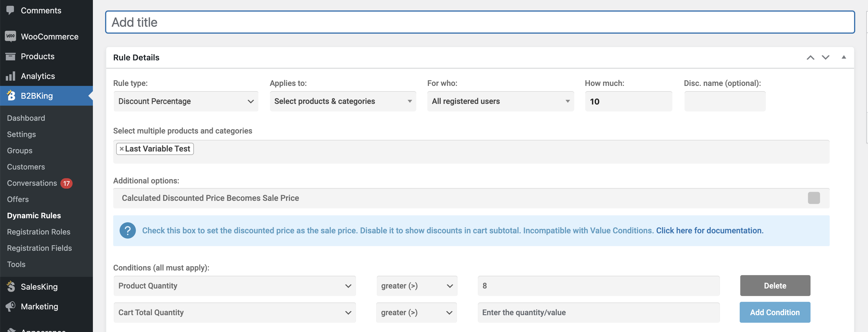Move Rule Details panel up
Image resolution: width=868 pixels, height=332 pixels.
click(x=811, y=57)
